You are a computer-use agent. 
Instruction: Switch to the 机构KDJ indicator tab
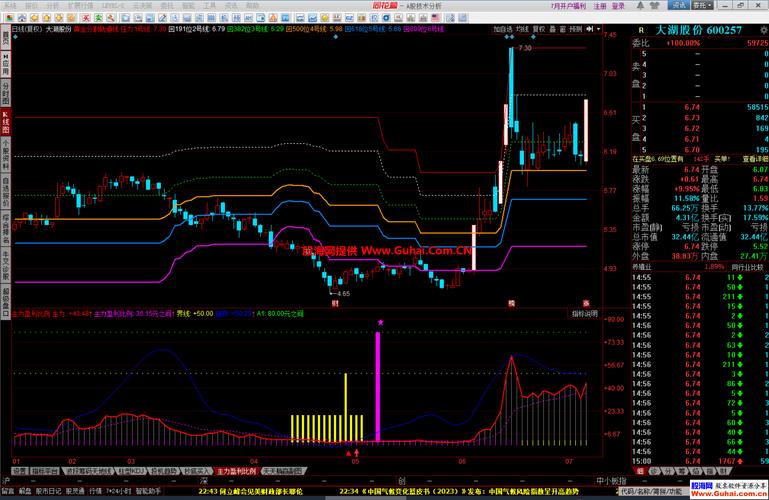131,471
